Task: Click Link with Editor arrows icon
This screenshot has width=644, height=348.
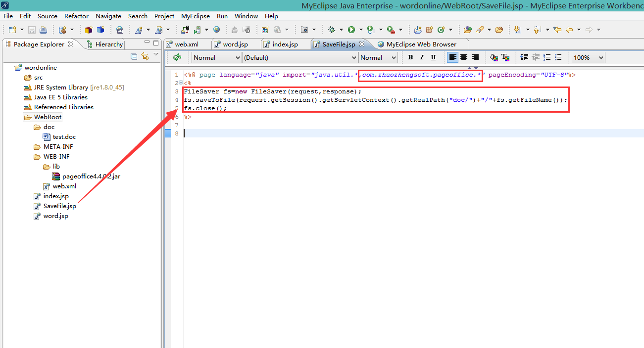Action: pos(145,56)
